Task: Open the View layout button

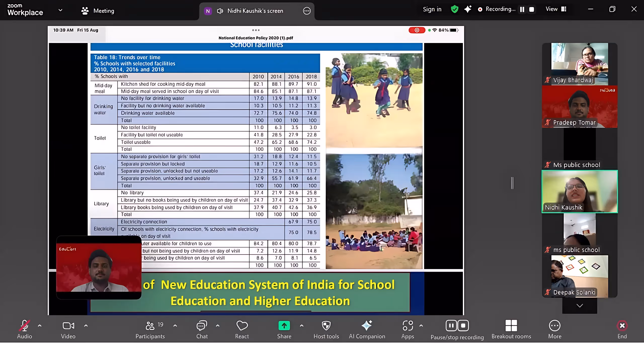Action: 556,9
